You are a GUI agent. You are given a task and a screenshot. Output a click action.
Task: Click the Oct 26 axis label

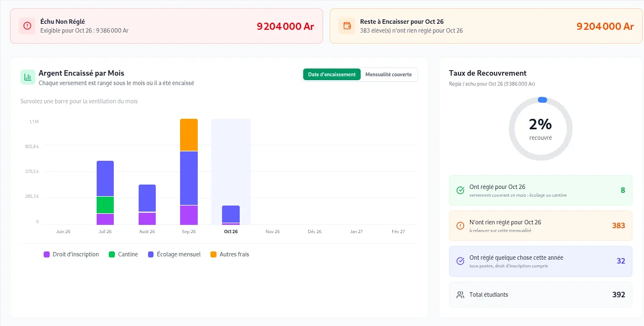pos(231,232)
